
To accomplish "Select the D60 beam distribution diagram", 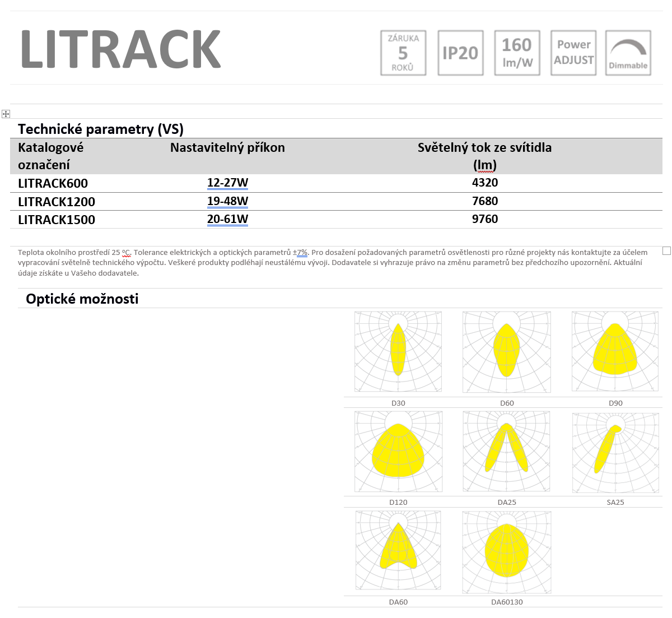I will tap(507, 352).
